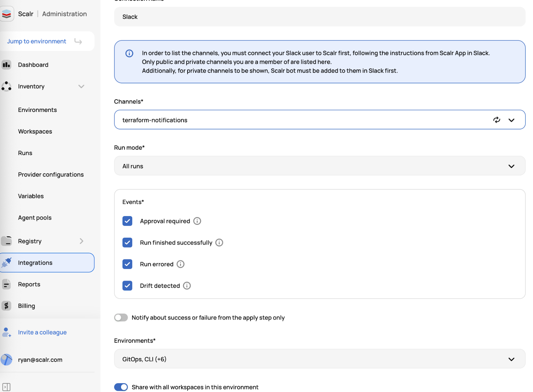Click the Invite a colleague link

[42, 332]
